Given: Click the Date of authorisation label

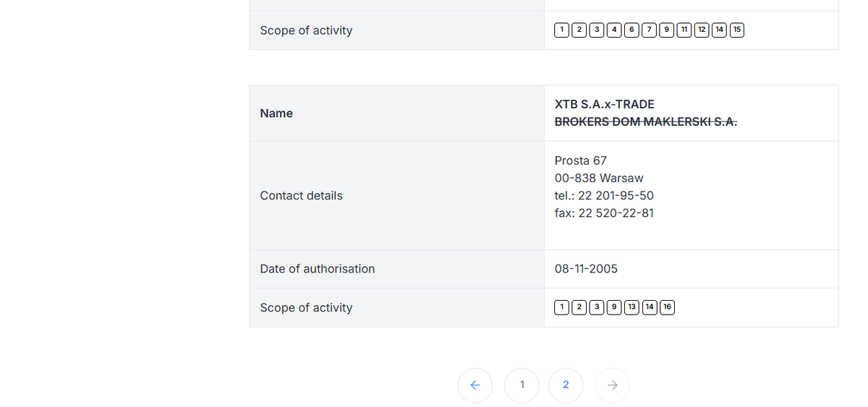Looking at the screenshot, I should click(318, 269).
